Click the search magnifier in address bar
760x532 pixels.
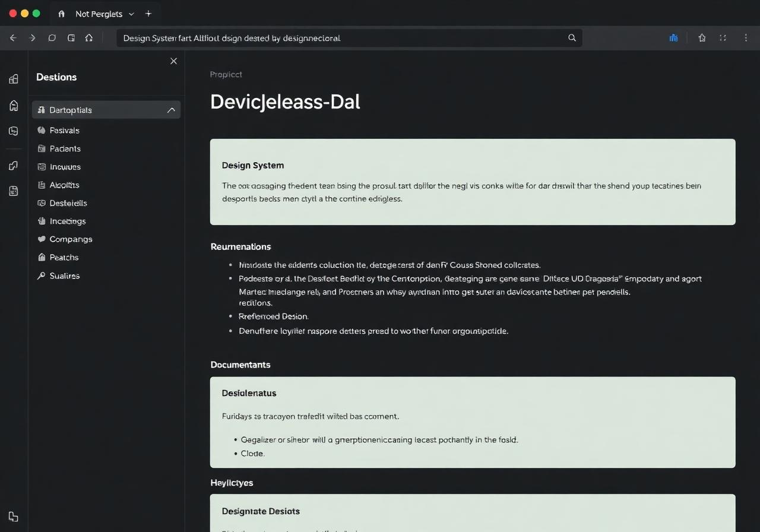(572, 38)
